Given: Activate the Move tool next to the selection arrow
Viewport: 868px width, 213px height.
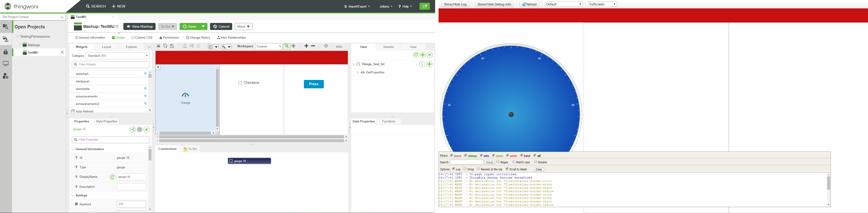Looking at the screenshot, I should coord(293,46).
